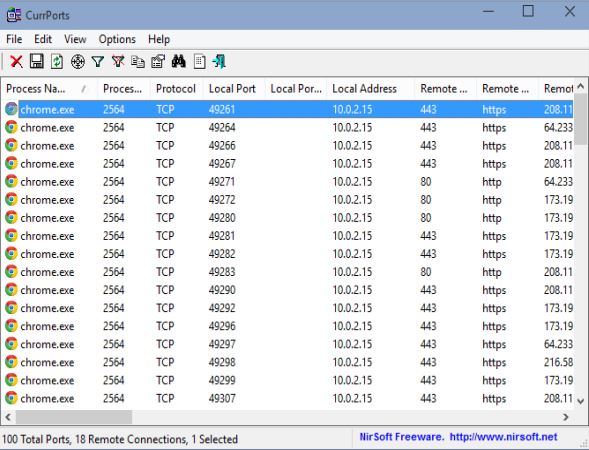The image size is (589, 450).
Task: Sort by Local Address column header
Action: pos(370,89)
